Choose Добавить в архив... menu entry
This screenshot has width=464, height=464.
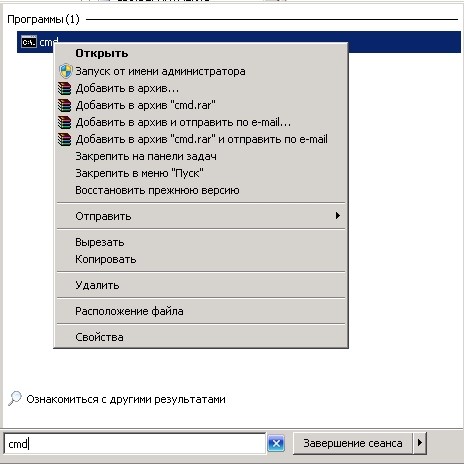point(201,88)
